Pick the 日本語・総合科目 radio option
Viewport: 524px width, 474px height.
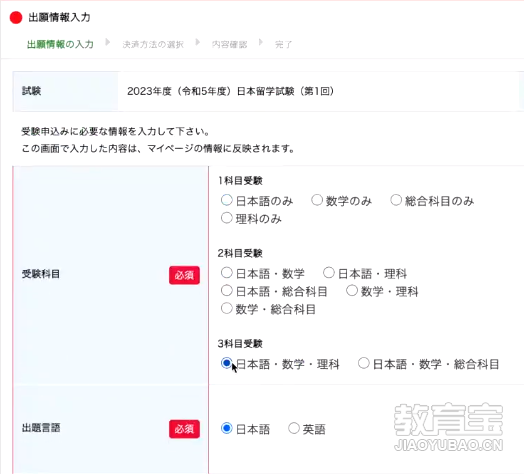coord(227,290)
